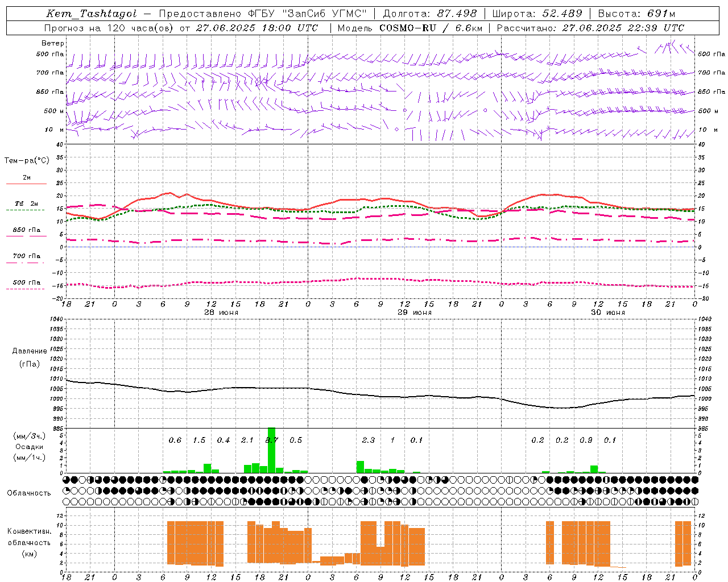Click the 28 июня date label
The image size is (728, 582).
(221, 313)
